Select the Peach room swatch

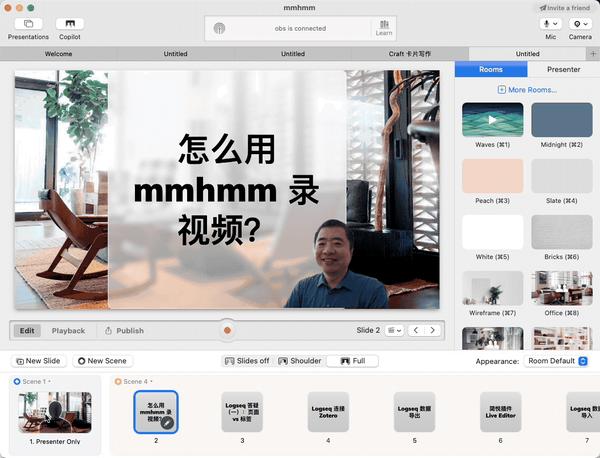click(x=492, y=176)
